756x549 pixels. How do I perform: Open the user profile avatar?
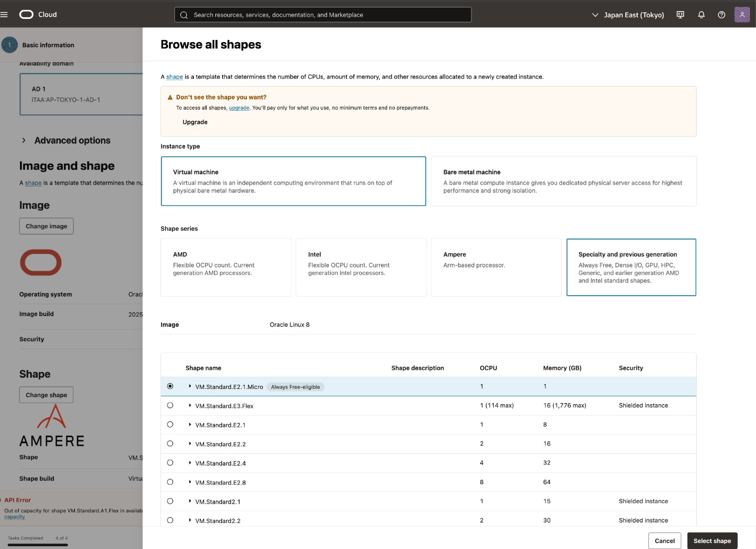[x=742, y=15]
